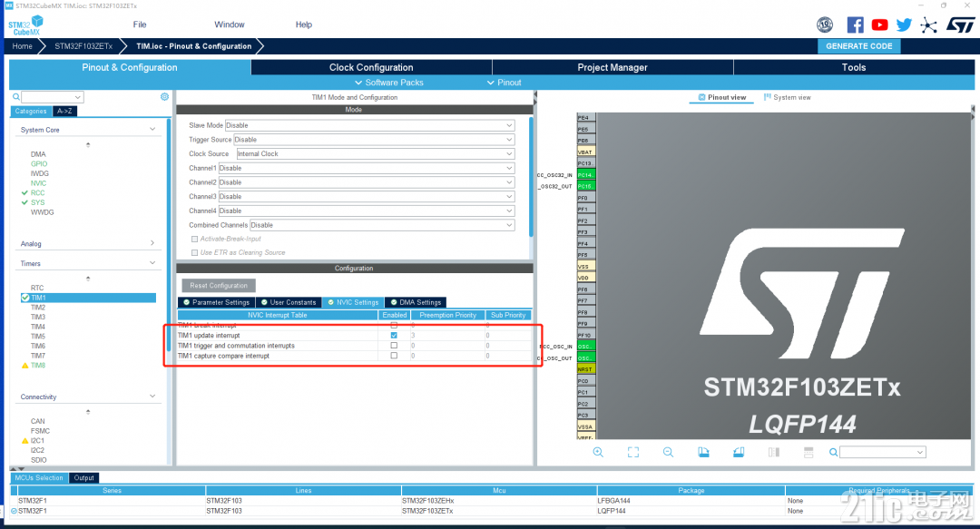Open the Trigger Source dropdown
This screenshot has width=980, height=529.
(x=375, y=140)
